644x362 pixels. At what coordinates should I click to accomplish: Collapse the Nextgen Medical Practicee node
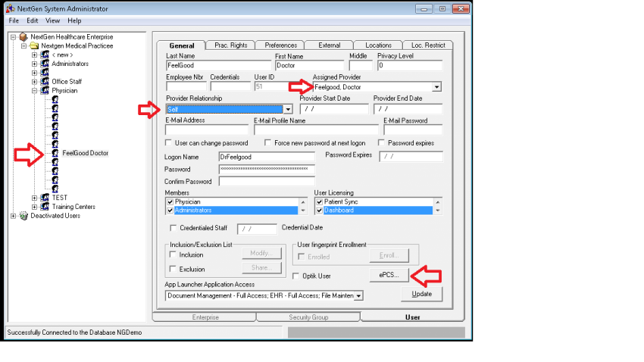[x=23, y=46]
